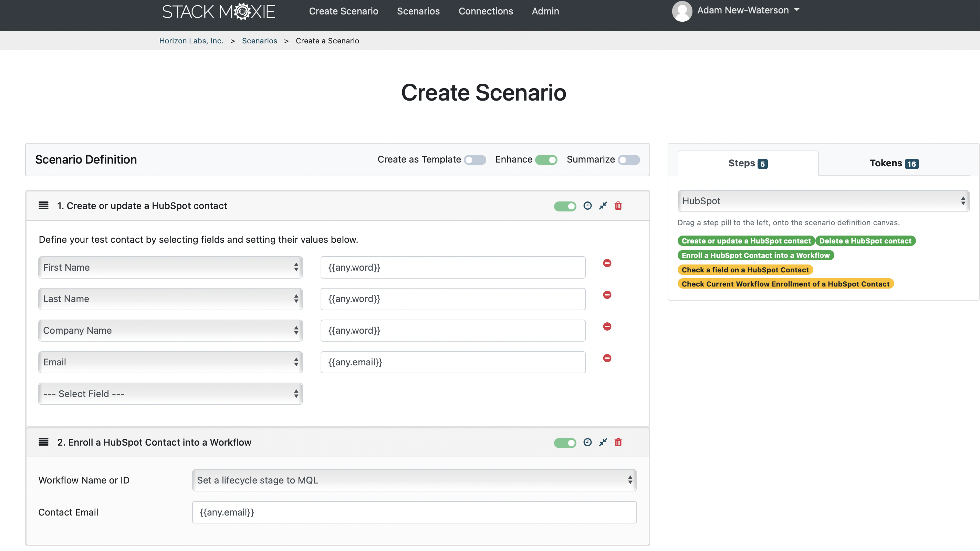Remove the Email field with red minus icon

pyautogui.click(x=607, y=358)
